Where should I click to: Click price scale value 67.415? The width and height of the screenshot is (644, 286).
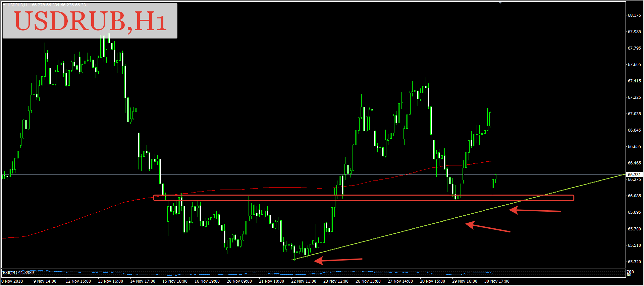[634, 81]
